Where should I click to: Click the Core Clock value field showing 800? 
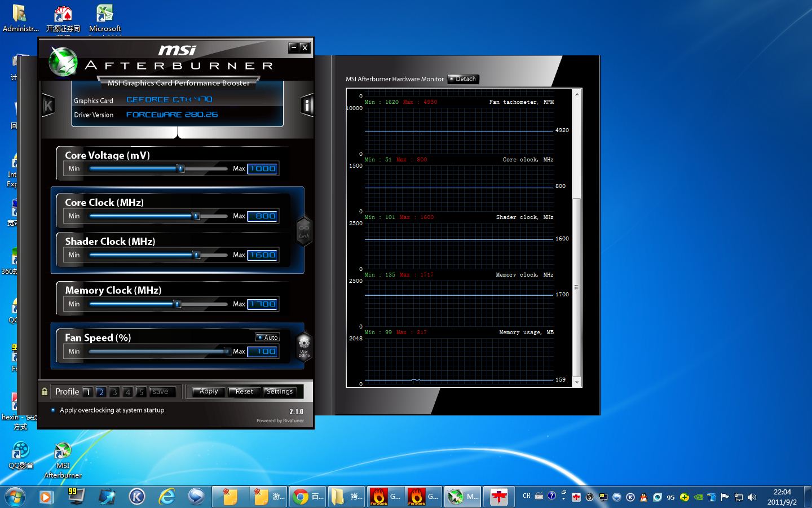[262, 216]
